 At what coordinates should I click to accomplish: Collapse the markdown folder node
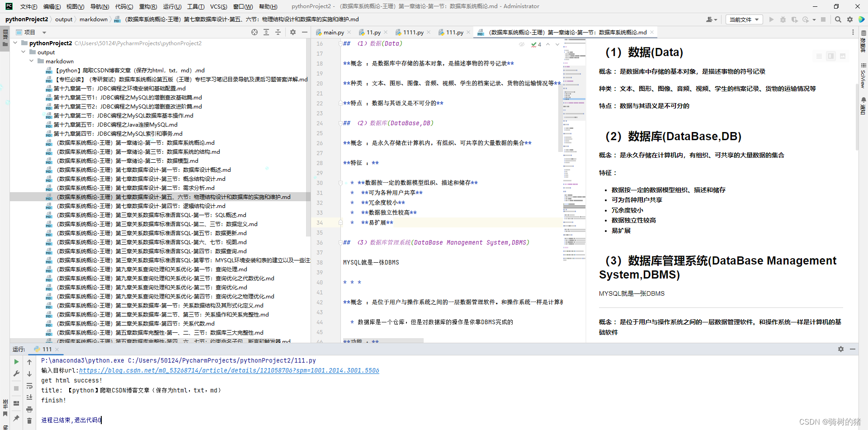click(32, 61)
